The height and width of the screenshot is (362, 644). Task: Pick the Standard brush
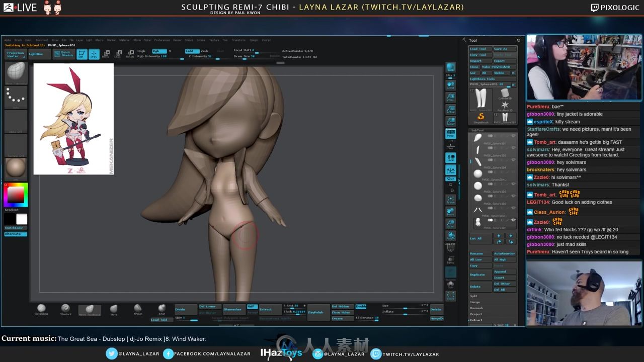(x=65, y=309)
